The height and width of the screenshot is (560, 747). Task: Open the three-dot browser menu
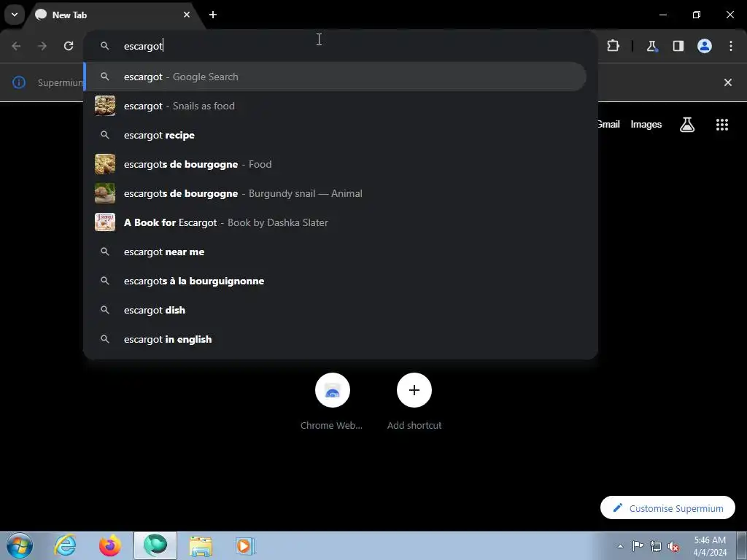pos(731,46)
